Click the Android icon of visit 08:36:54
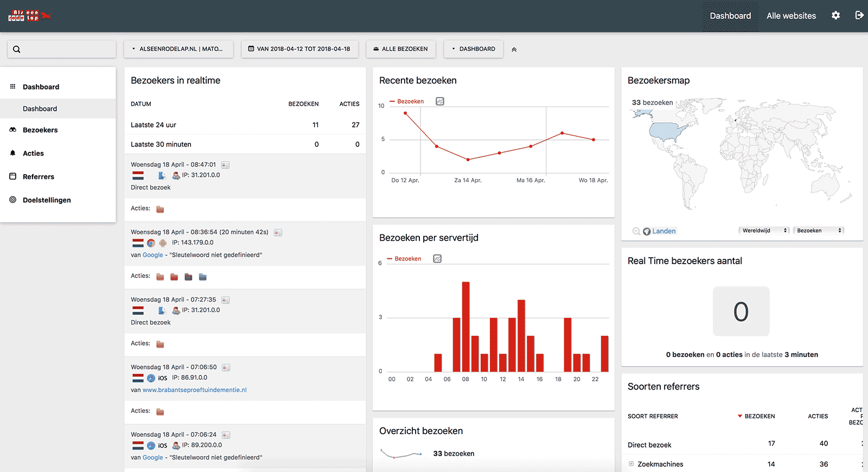The image size is (868, 472). [162, 243]
